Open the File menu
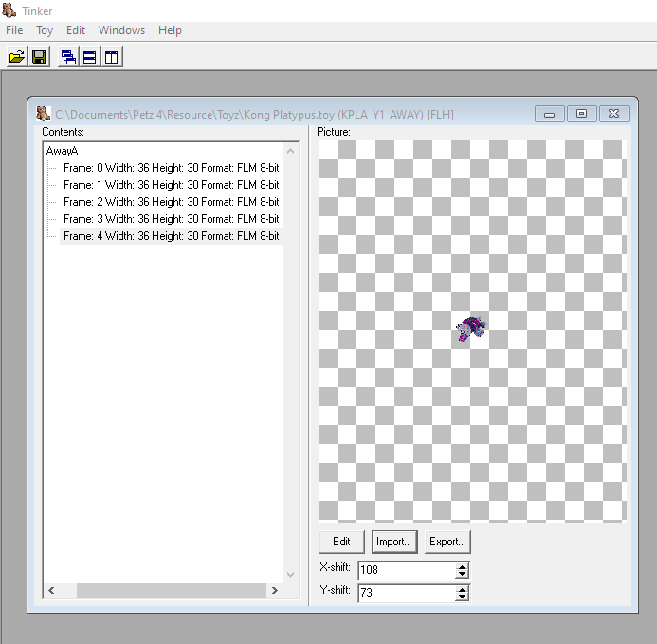Viewport: 657px width, 644px height. 14,30
